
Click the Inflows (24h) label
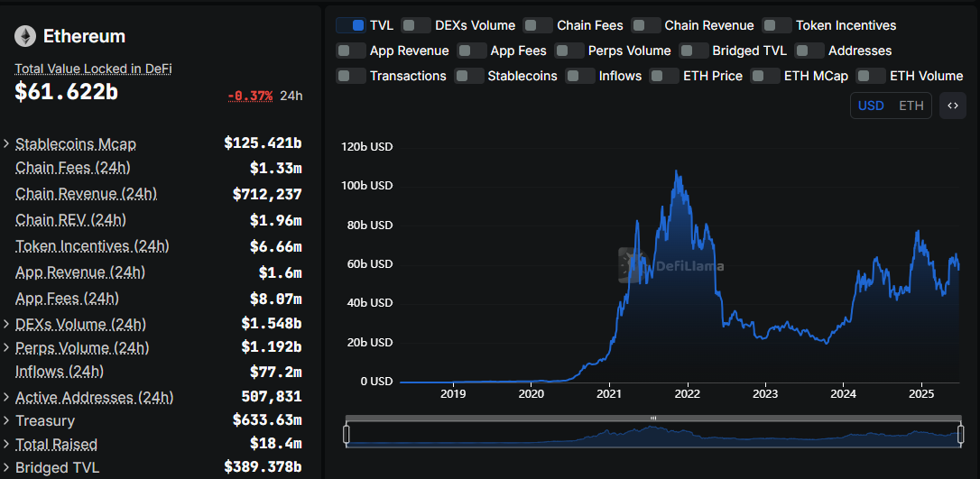60,372
